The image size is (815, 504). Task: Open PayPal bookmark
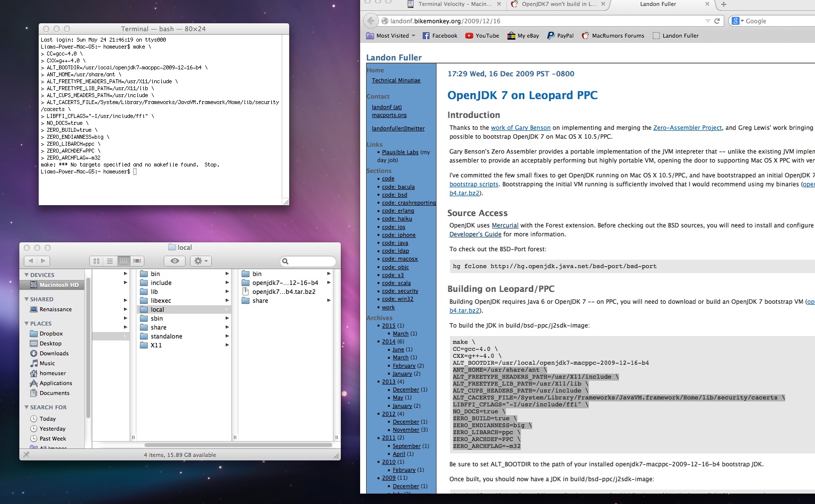pyautogui.click(x=560, y=36)
